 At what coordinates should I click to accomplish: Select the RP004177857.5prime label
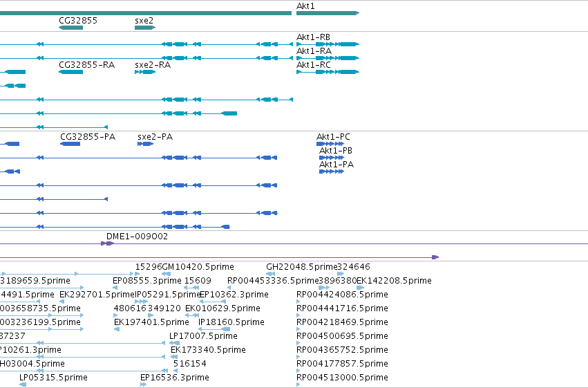coord(342,364)
